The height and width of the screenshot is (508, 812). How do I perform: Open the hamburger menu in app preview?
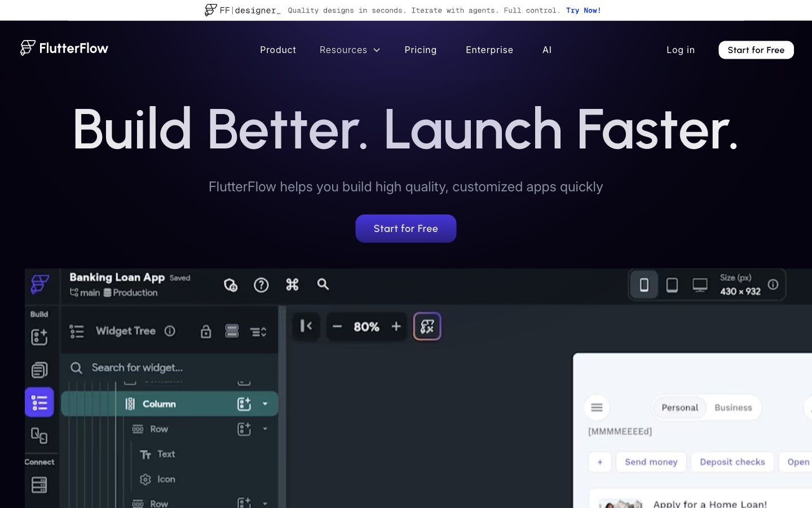(597, 408)
